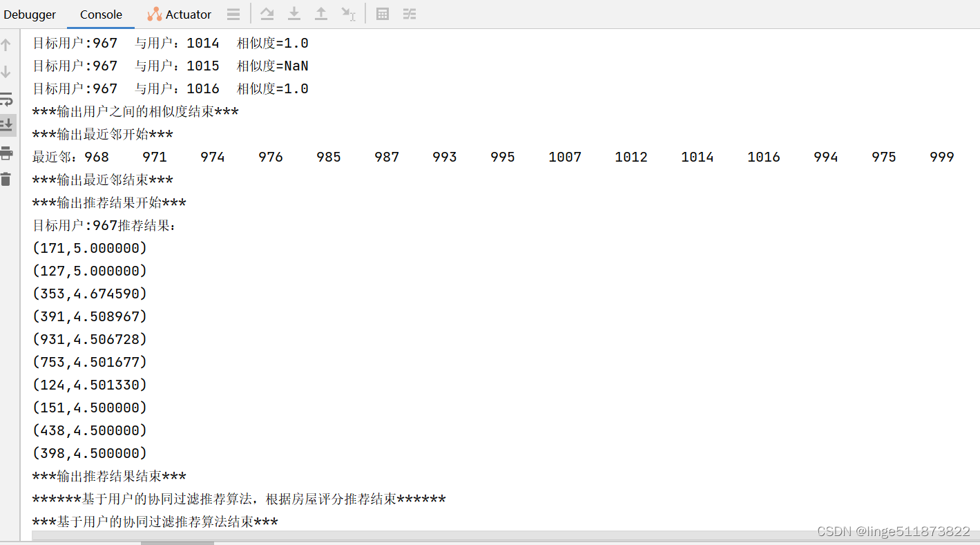
Task: Click neighbor value 1012
Action: [x=631, y=157]
